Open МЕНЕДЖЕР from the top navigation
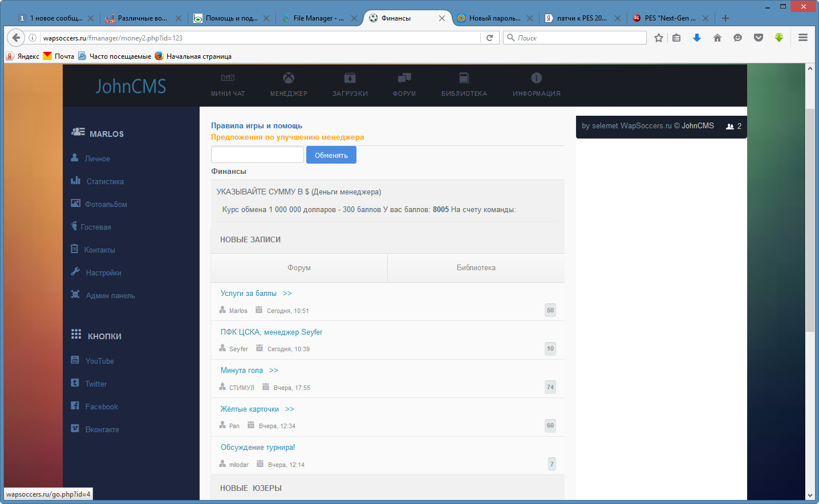819x504 pixels. [x=289, y=85]
